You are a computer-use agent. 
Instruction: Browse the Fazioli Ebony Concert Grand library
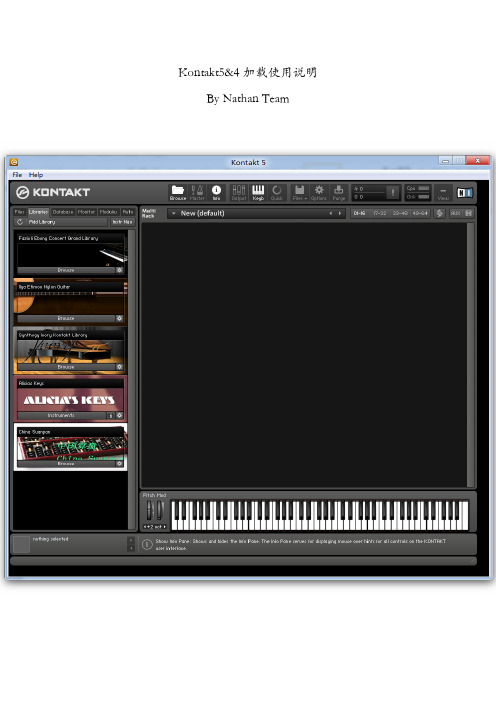(x=66, y=270)
